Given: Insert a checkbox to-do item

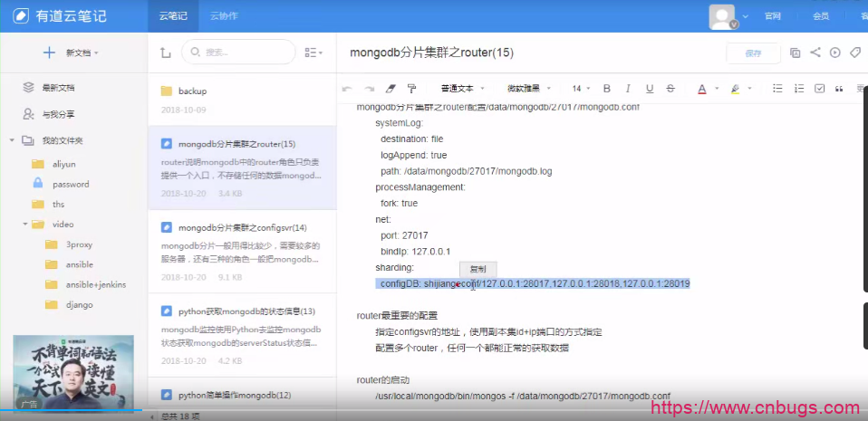Looking at the screenshot, I should click(x=820, y=89).
